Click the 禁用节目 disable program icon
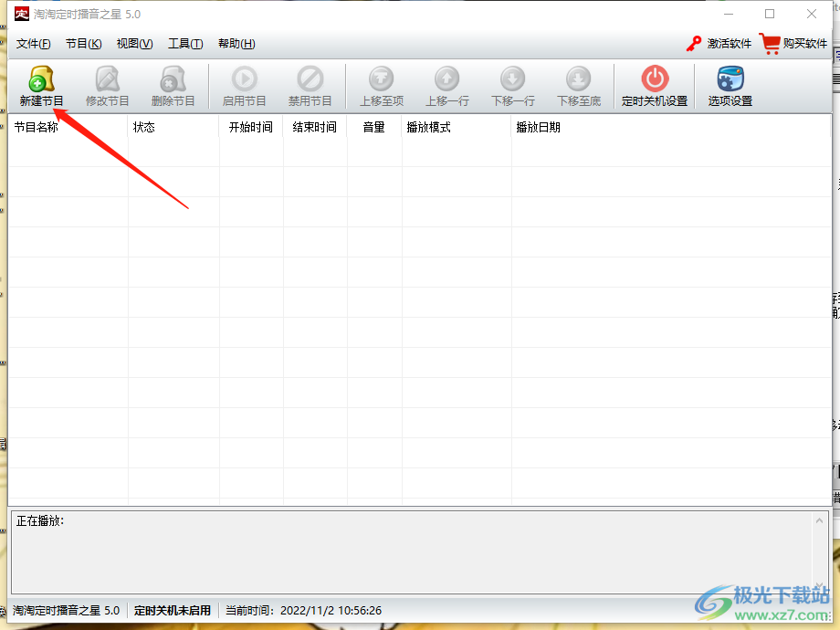Viewport: 840px width, 630px height. pyautogui.click(x=310, y=79)
